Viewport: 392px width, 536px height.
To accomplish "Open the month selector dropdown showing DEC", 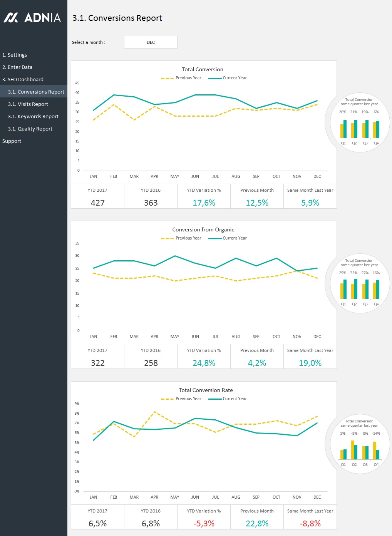I will [x=151, y=42].
